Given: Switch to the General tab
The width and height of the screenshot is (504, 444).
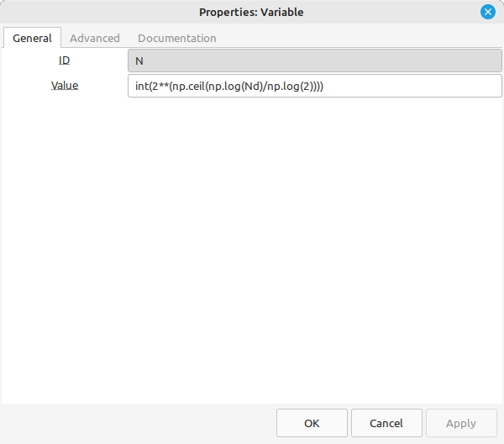Looking at the screenshot, I should pos(32,38).
